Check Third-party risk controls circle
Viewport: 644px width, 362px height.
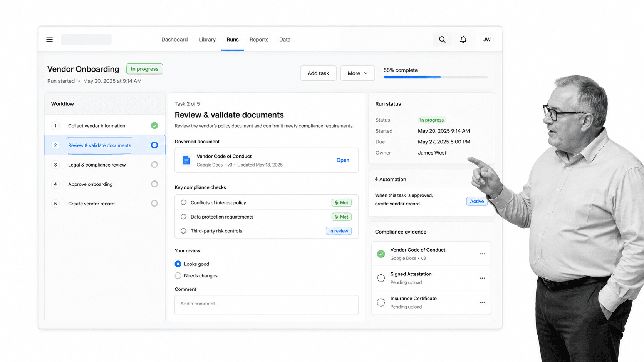click(184, 231)
